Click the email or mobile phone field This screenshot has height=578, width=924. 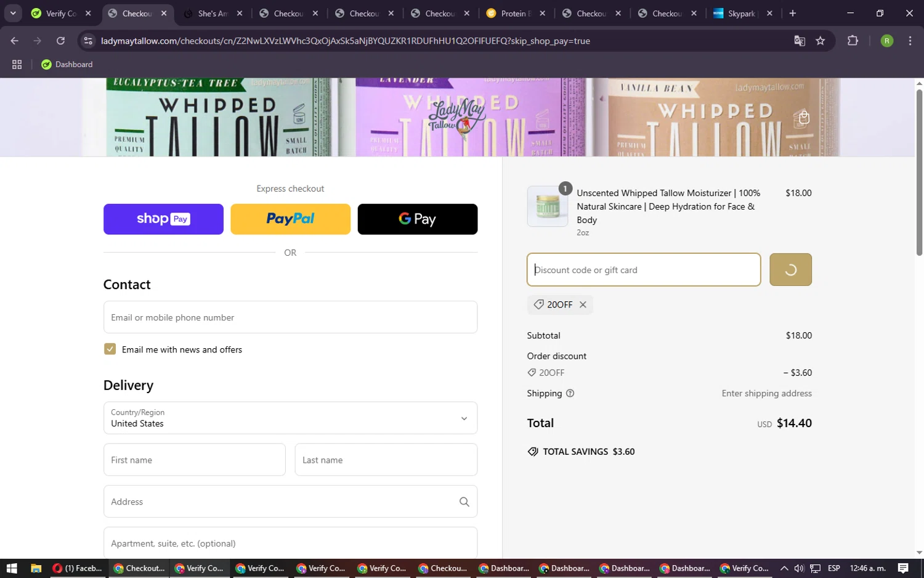click(x=290, y=317)
